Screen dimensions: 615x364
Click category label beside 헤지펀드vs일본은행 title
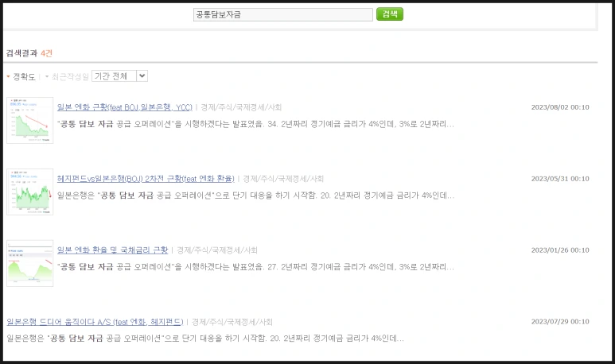(x=283, y=179)
